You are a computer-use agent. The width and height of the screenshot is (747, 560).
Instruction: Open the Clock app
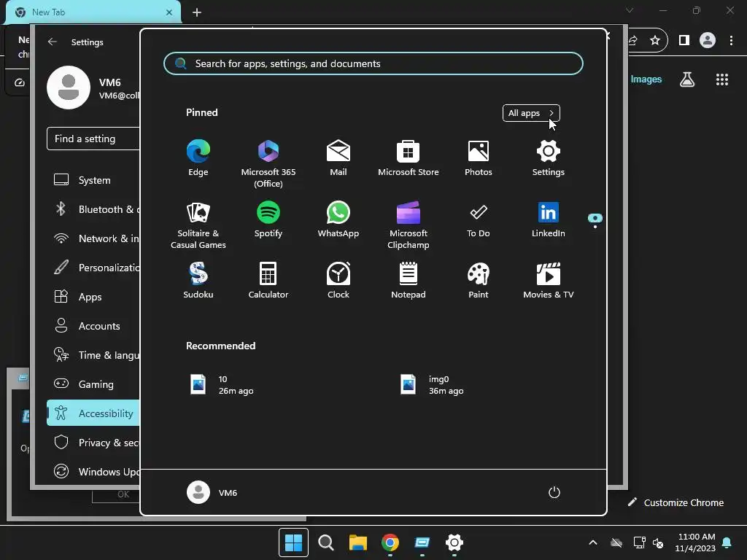pos(338,281)
